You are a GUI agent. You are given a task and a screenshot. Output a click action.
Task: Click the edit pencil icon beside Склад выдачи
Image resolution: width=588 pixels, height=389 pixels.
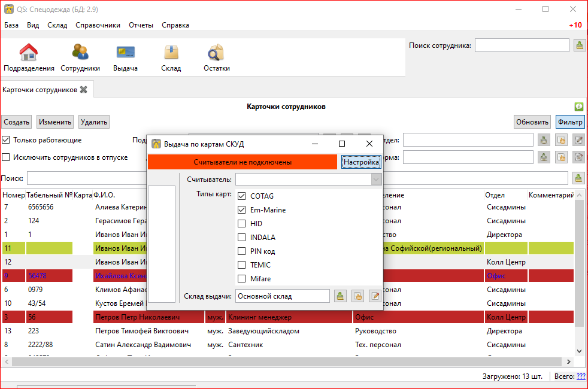point(375,296)
